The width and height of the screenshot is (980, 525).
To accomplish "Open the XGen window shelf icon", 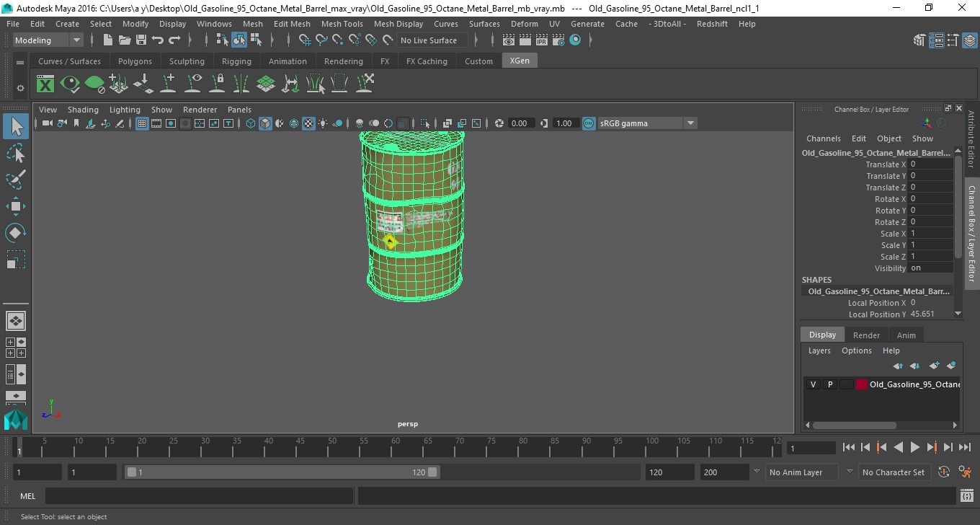I will click(x=45, y=84).
